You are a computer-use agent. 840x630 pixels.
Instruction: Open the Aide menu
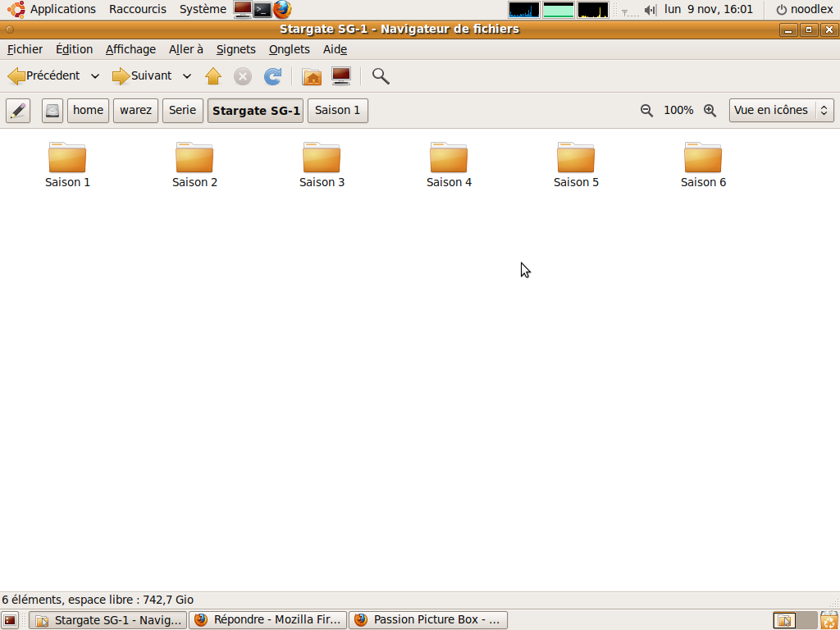coord(335,49)
